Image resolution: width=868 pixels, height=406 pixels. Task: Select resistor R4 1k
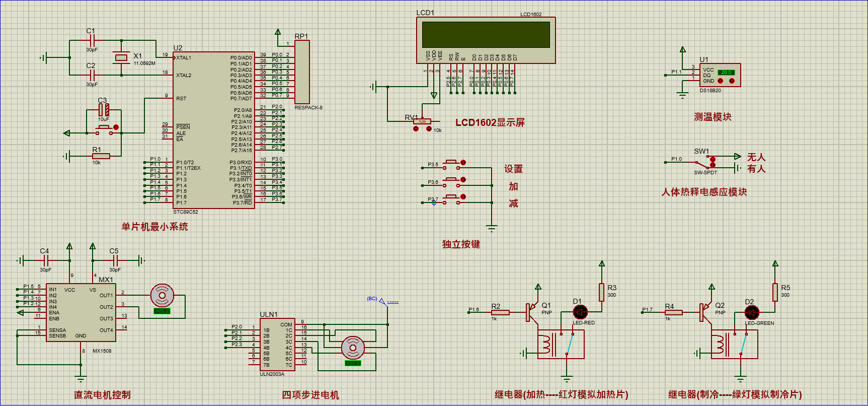673,312
